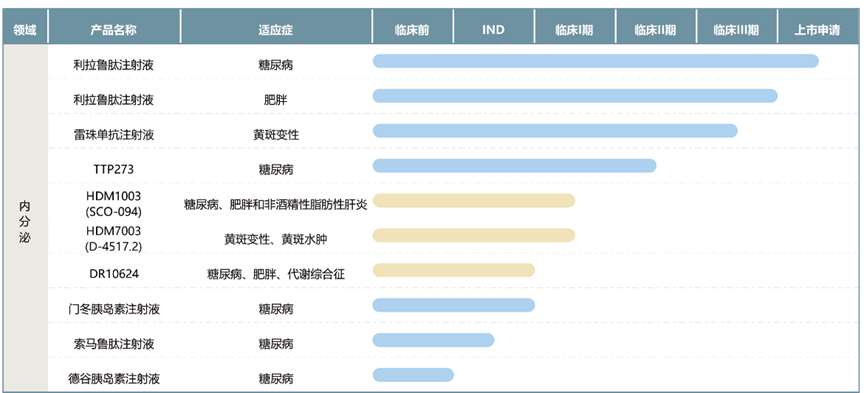Select 糖尿病 indication in the TTP273 row
The width and height of the screenshot is (864, 393).
[276, 169]
